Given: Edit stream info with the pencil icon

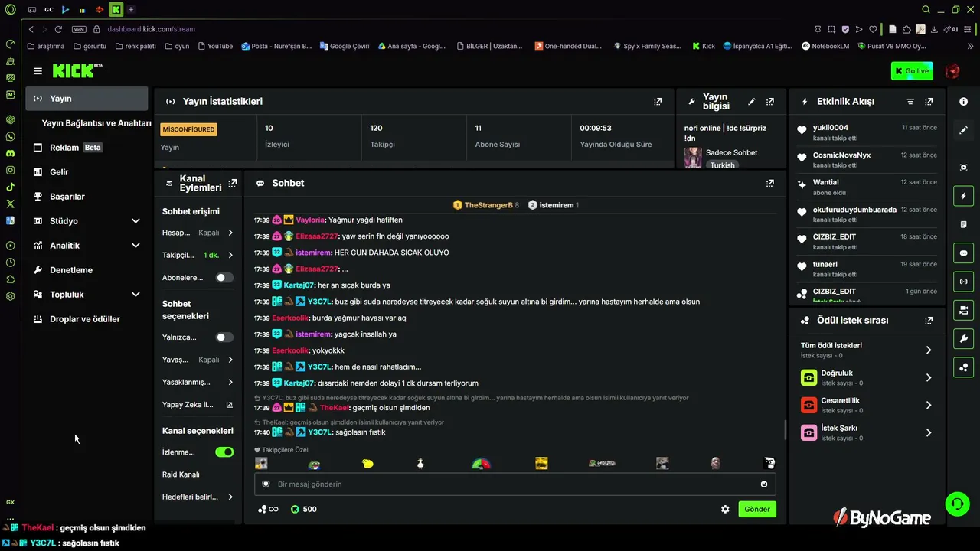Looking at the screenshot, I should (752, 101).
